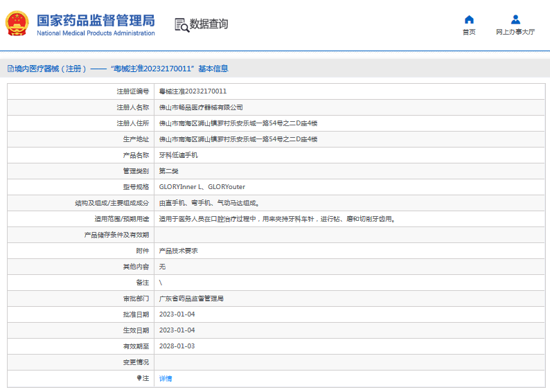Click 产品技术要求 attachment value
This screenshot has width=550, height=392.
click(178, 251)
